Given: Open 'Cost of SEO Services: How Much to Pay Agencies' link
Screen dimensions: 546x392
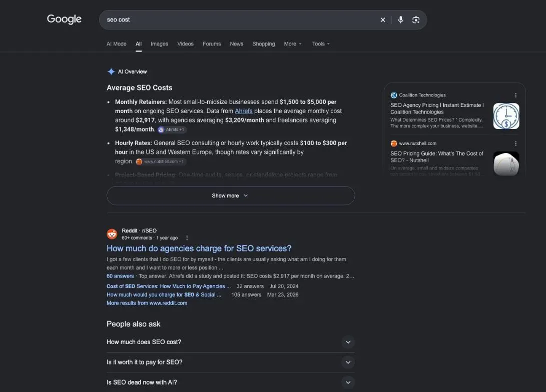Looking at the screenshot, I should [169, 286].
